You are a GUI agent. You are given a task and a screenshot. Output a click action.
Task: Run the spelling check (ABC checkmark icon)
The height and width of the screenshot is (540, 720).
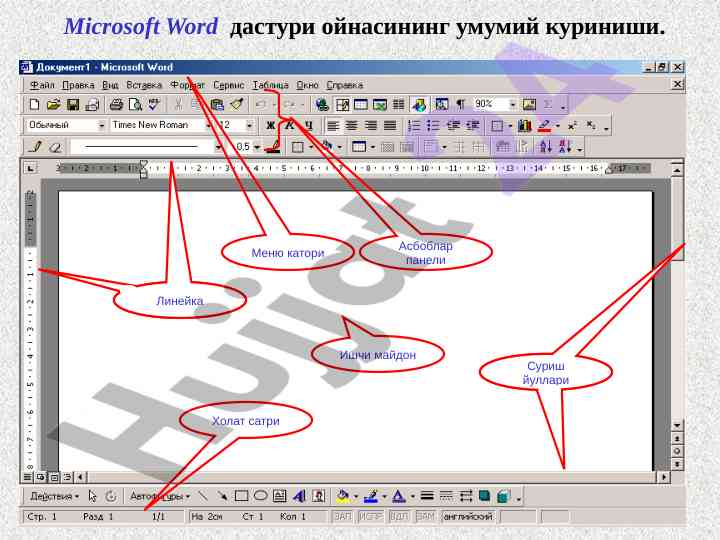(x=154, y=105)
